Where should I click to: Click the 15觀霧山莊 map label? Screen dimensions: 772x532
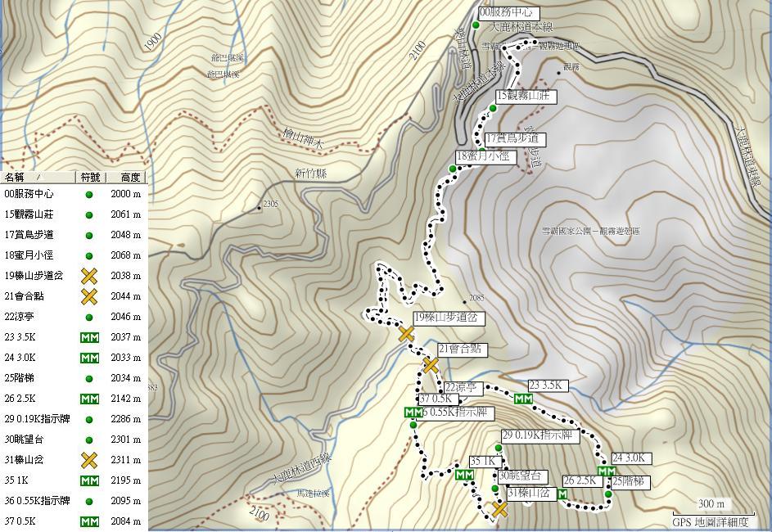tap(526, 97)
